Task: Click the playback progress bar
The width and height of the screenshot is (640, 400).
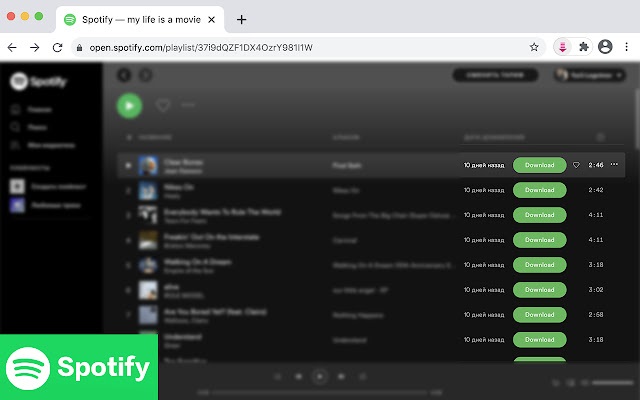Action: point(320,392)
